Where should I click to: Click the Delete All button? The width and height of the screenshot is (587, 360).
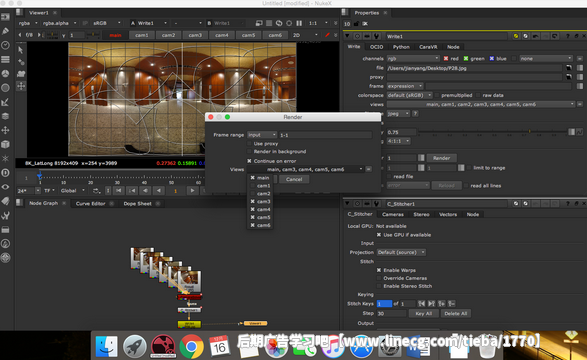tap(456, 314)
